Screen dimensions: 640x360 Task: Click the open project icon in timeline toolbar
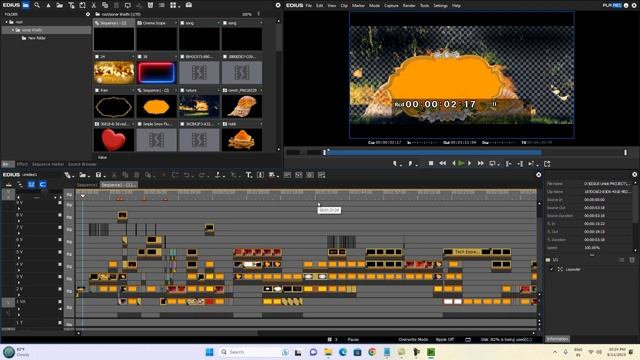[83, 175]
